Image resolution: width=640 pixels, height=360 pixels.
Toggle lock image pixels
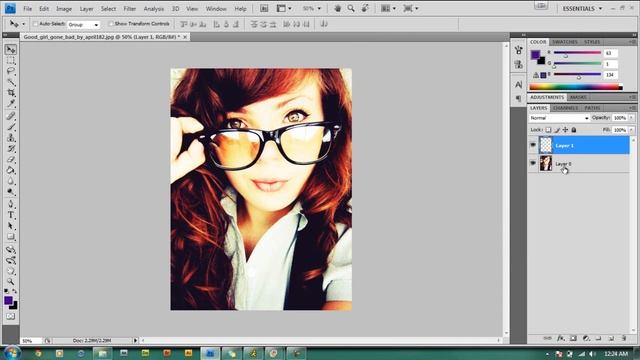pyautogui.click(x=557, y=130)
